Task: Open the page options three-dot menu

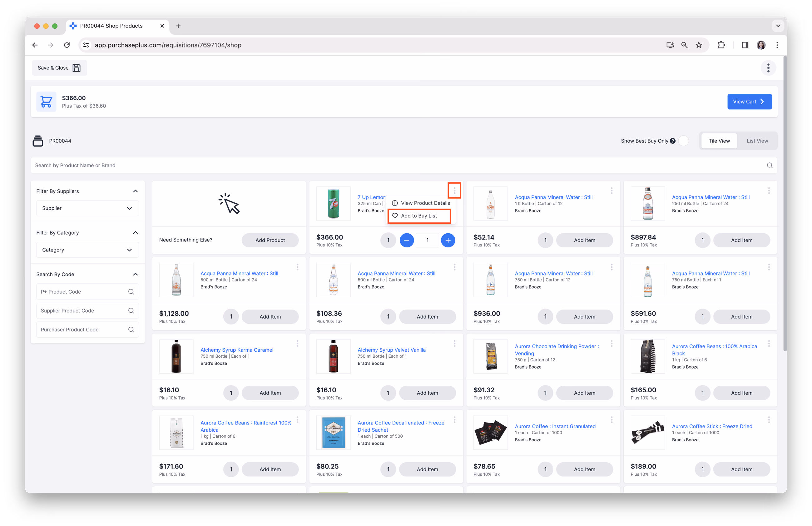Action: tap(768, 68)
